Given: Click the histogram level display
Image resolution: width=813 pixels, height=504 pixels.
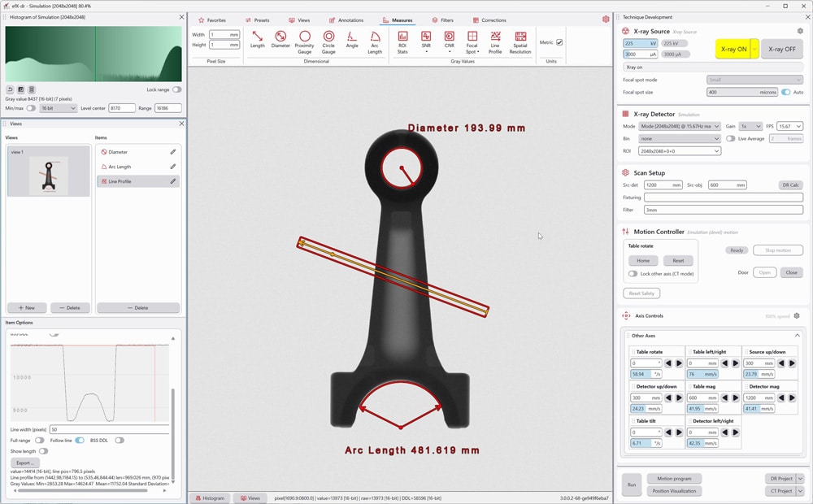Looking at the screenshot, I should [x=93, y=54].
